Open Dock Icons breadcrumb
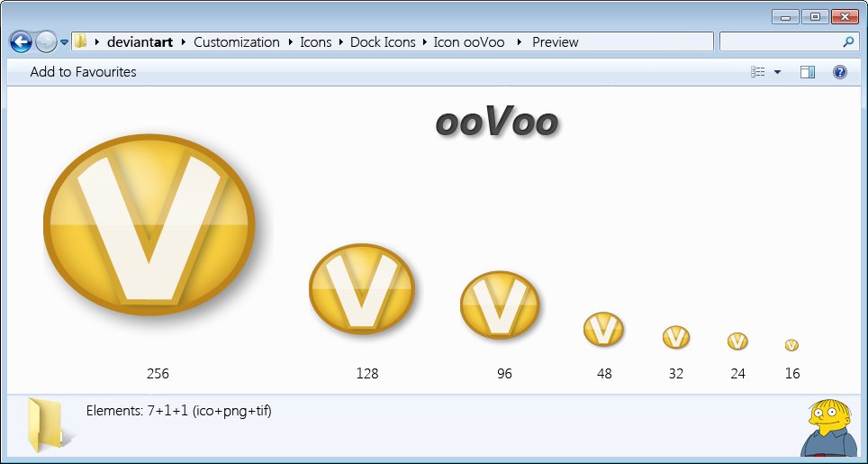Screen dimensions: 868x464 coord(383,42)
